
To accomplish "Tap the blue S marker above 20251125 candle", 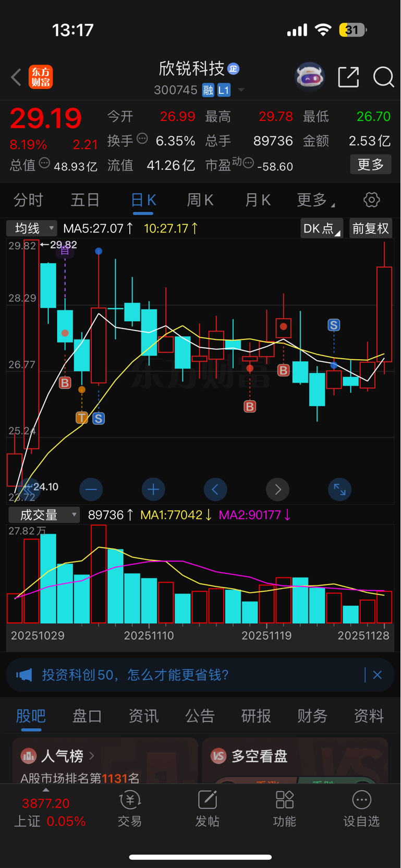I will (334, 325).
